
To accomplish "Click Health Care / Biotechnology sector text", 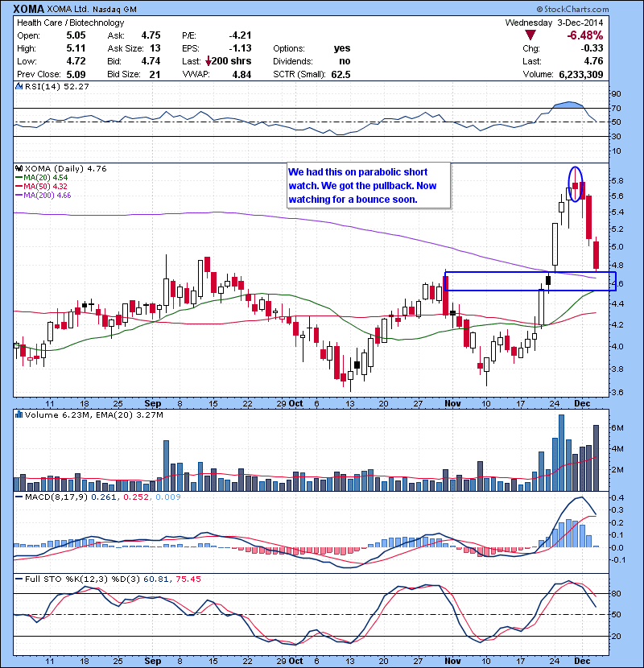I will pyautogui.click(x=70, y=23).
